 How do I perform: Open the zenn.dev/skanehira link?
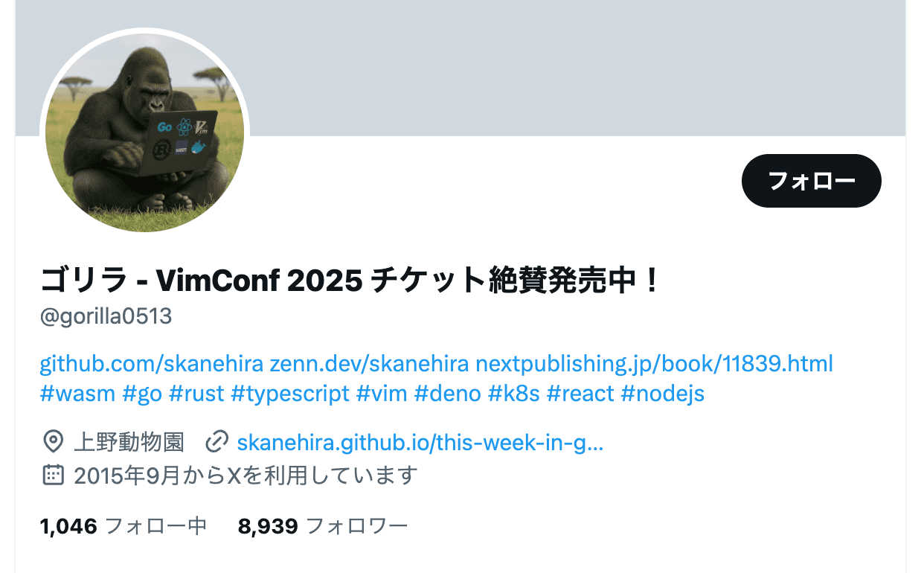coord(369,364)
